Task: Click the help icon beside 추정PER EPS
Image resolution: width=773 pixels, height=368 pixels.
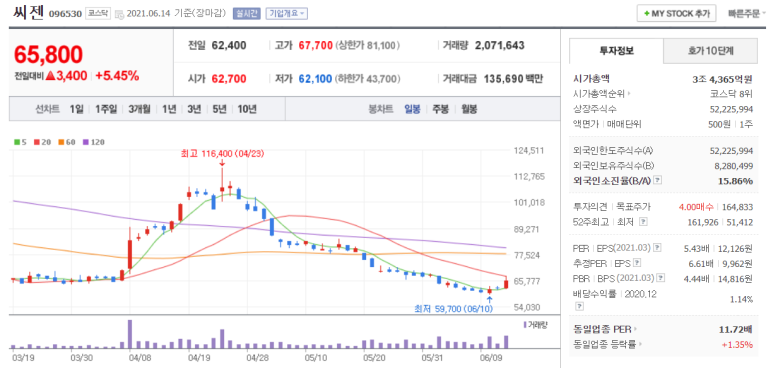Action: 637,262
